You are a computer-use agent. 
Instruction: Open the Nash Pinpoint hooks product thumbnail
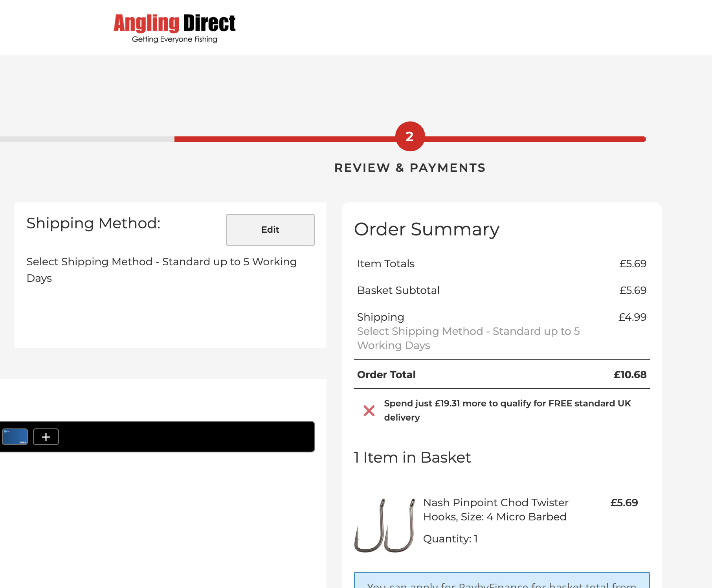click(385, 525)
